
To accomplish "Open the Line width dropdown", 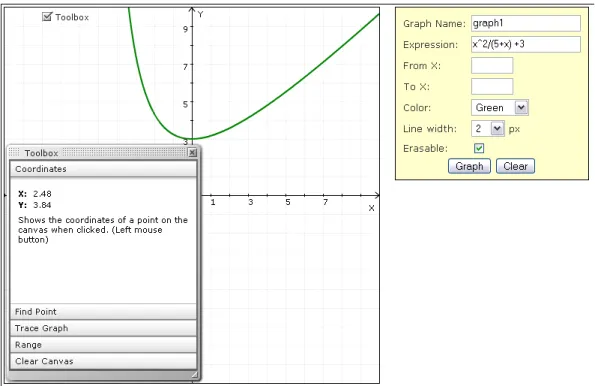I will [488, 129].
